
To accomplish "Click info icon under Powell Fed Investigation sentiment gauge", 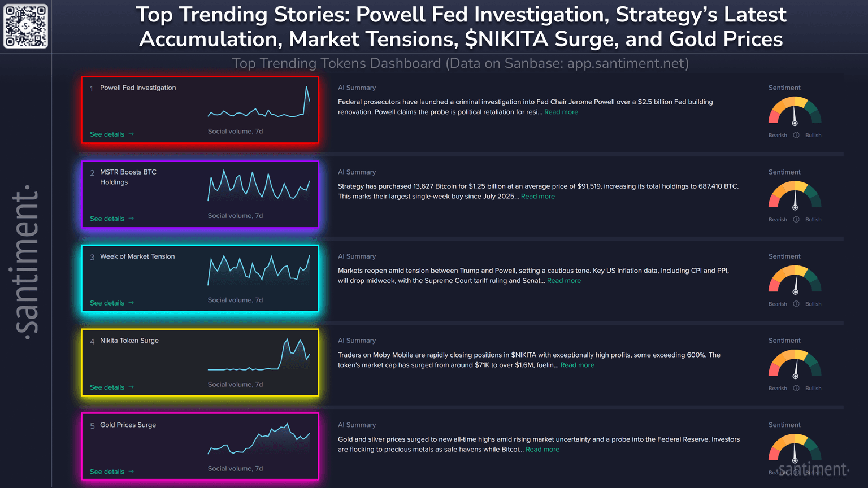I will pyautogui.click(x=796, y=135).
